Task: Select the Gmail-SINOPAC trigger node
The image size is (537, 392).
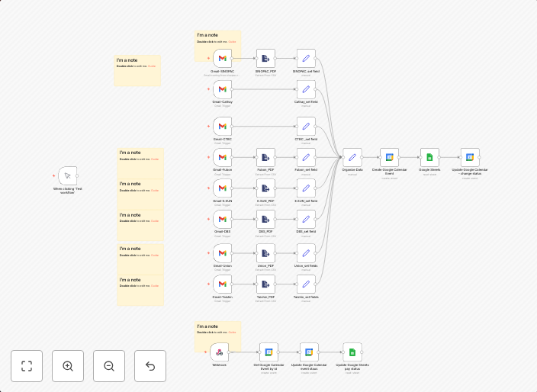Action: 222,59
